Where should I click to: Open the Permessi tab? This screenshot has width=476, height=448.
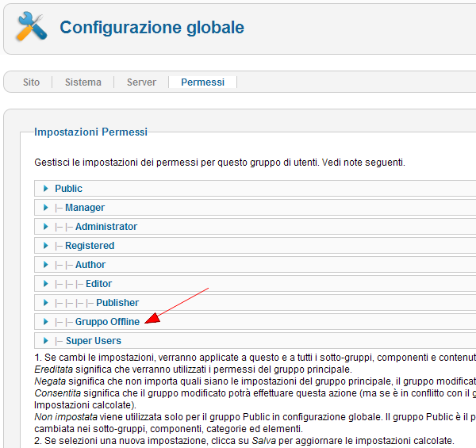(x=203, y=82)
